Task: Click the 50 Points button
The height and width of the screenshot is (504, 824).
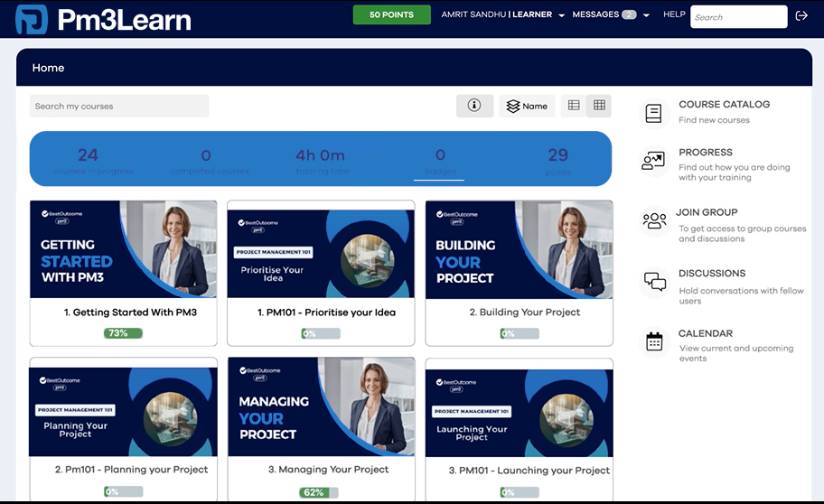Action: tap(391, 14)
